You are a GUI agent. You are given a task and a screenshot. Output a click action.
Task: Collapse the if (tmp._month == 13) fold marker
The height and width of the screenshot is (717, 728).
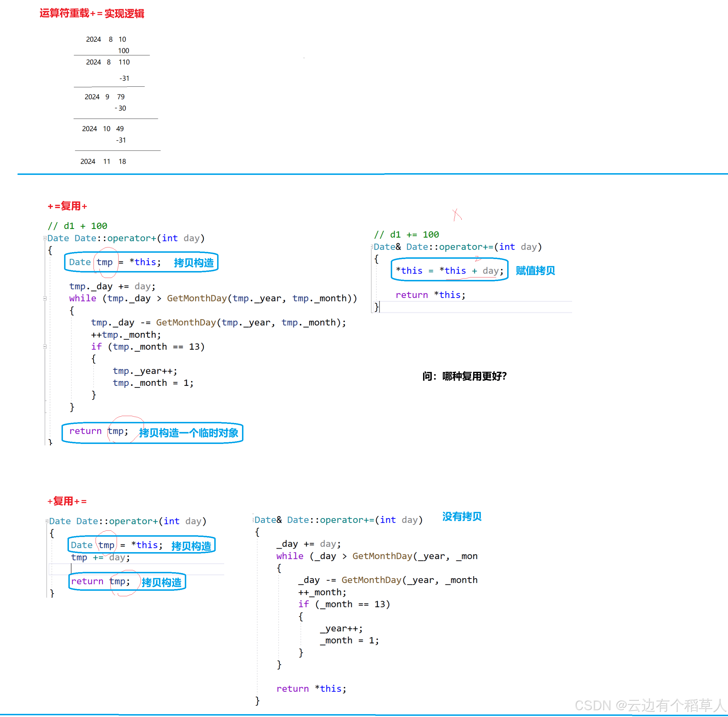[45, 346]
